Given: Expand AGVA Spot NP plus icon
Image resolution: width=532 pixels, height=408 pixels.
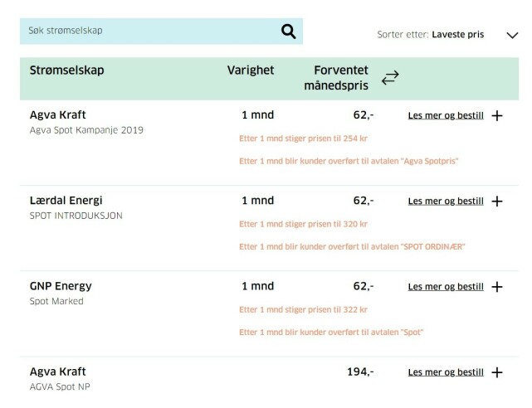Looking at the screenshot, I should [497, 372].
